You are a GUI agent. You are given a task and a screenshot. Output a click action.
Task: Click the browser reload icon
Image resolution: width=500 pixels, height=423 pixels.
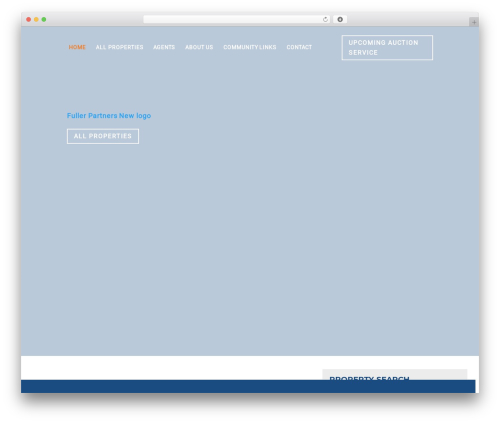point(325,20)
